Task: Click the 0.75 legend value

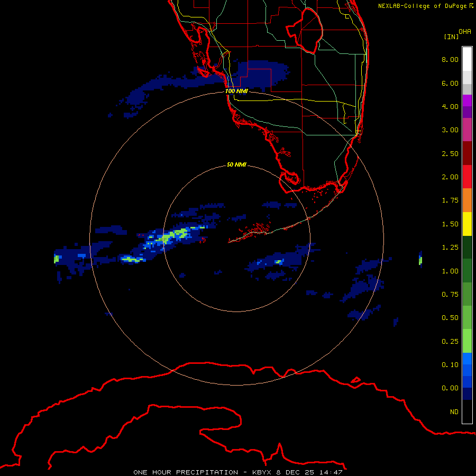Action: [450, 295]
